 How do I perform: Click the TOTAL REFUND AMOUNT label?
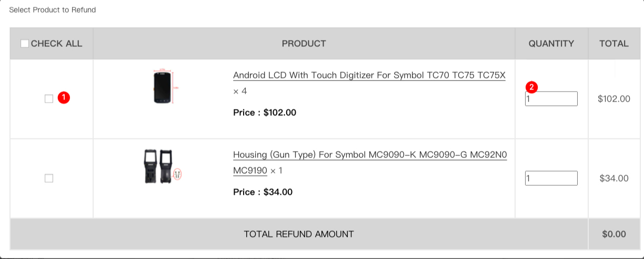(x=298, y=234)
